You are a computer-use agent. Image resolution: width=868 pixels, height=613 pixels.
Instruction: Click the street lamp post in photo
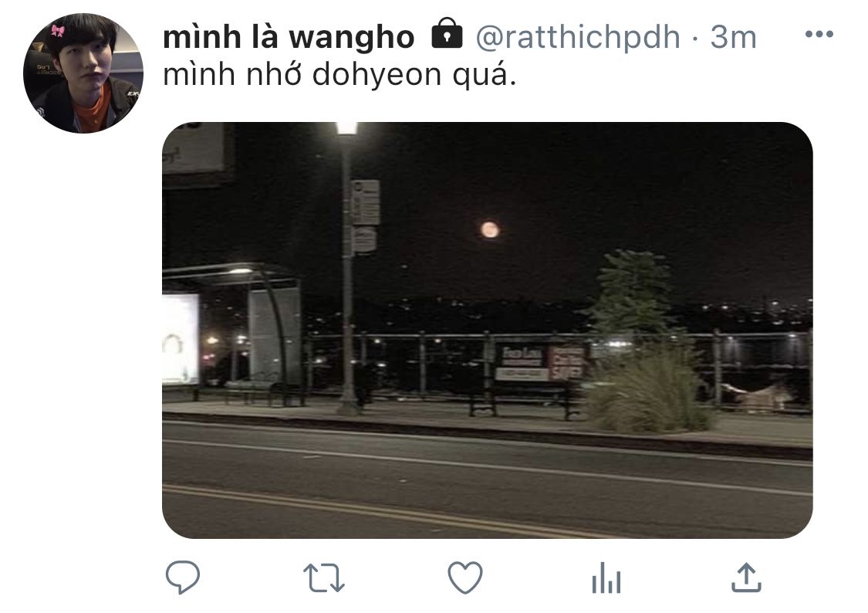point(348,269)
